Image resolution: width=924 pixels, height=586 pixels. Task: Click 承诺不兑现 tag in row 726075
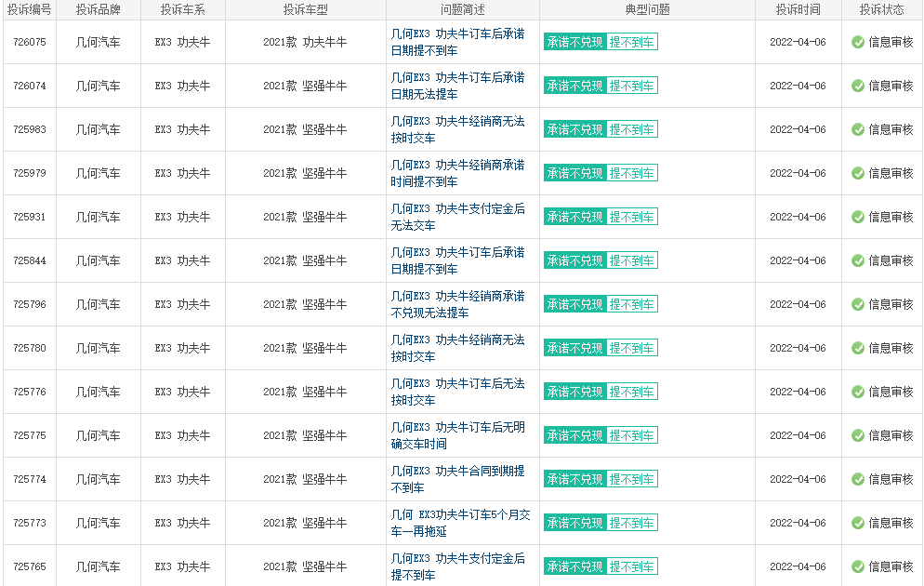(x=574, y=42)
